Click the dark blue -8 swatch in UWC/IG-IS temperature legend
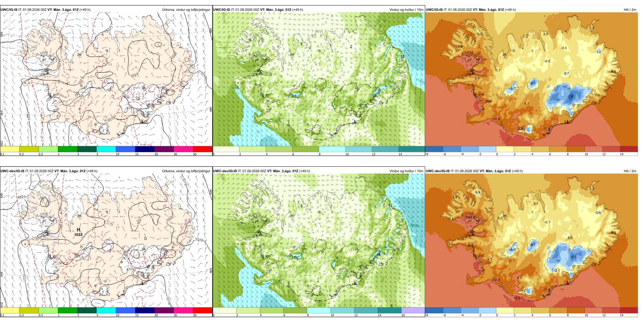Viewport: 644px width, 322px height. tap(434, 149)
